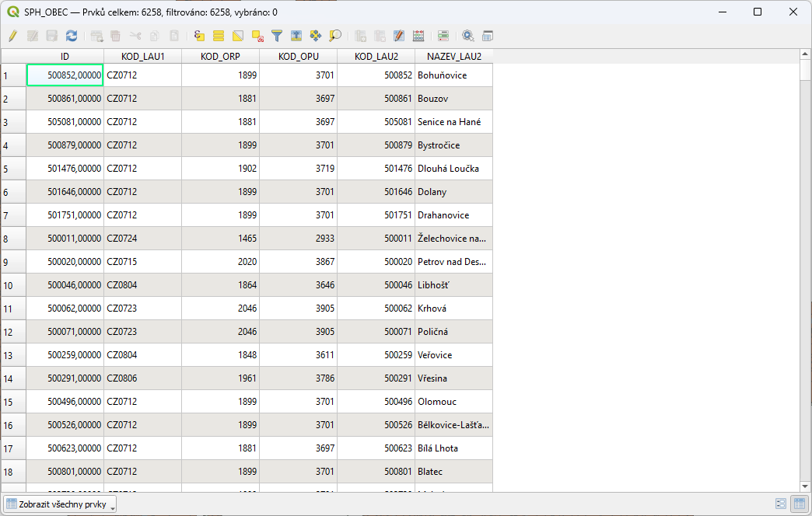Open the 'Zobrazit všechny prvky' filter dropdown

point(60,504)
